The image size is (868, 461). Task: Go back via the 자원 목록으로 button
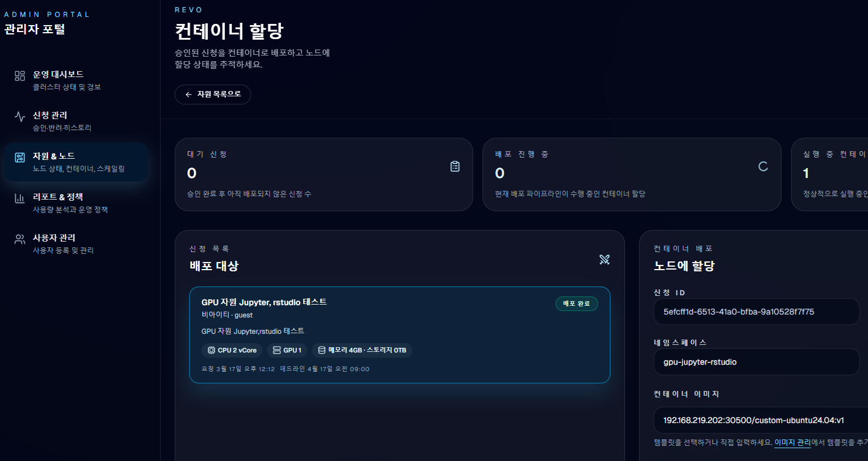tap(213, 94)
